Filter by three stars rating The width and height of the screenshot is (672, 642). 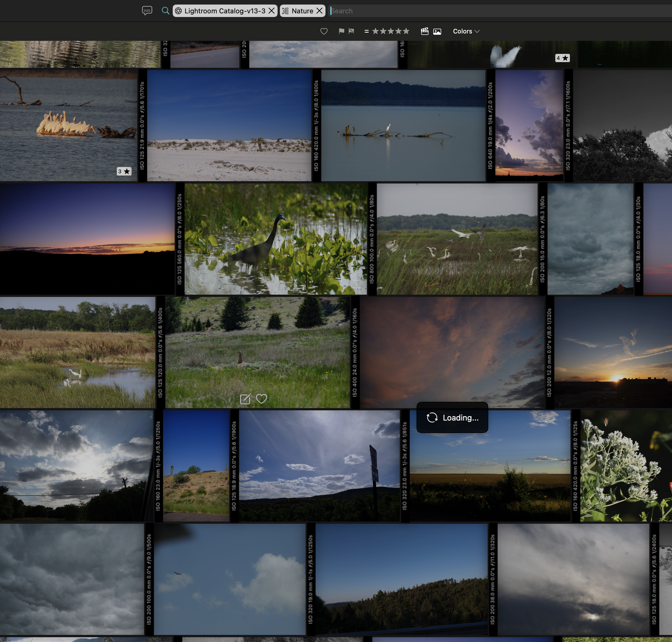(x=391, y=31)
